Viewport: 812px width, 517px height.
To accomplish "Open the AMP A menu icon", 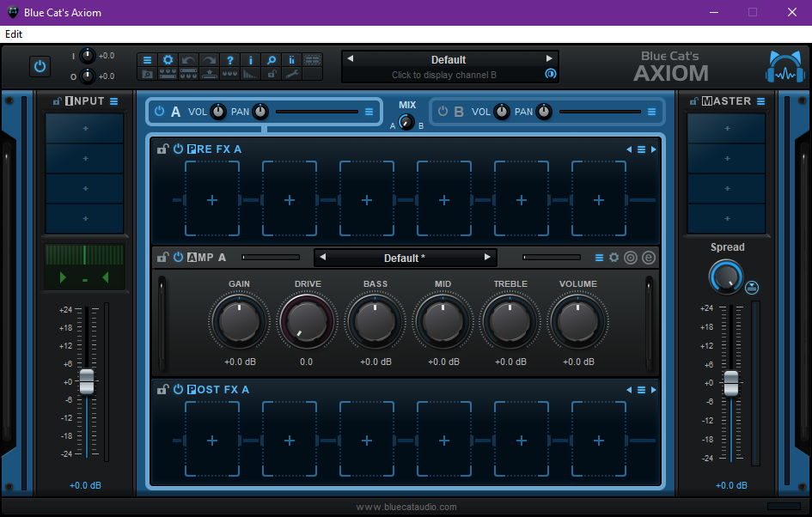I will point(599,258).
